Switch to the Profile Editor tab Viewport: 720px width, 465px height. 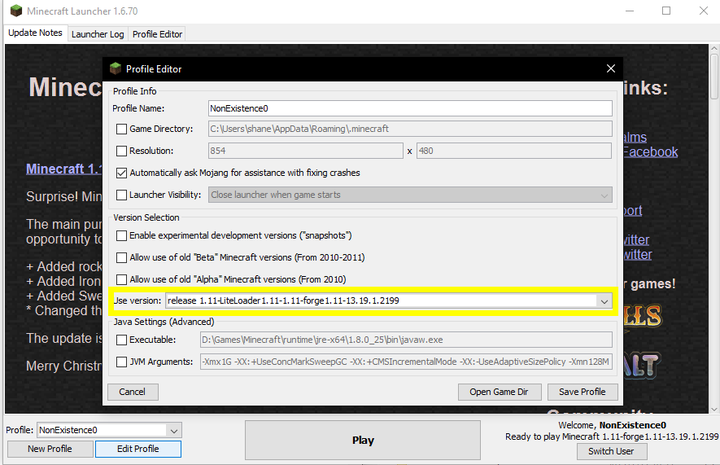click(158, 34)
